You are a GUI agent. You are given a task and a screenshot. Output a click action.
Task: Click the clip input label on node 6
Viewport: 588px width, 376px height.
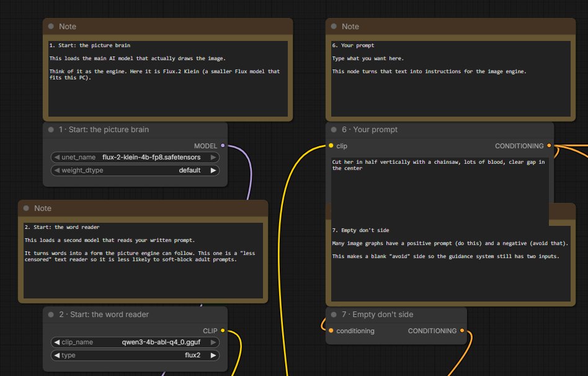pos(342,146)
